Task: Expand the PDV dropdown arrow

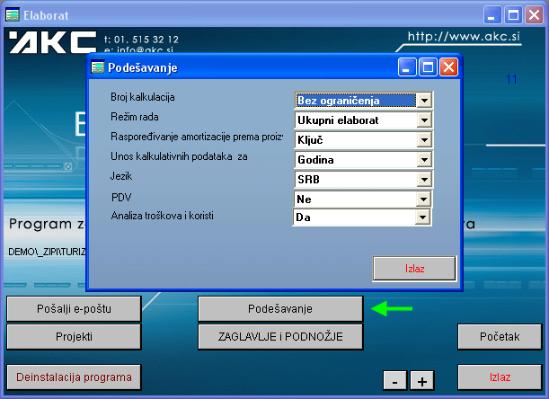Action: coord(423,200)
